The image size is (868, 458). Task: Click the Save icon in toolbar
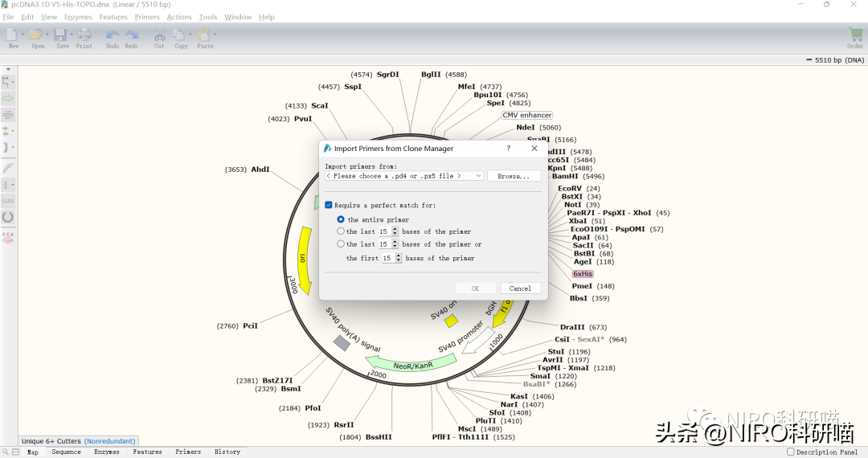(61, 35)
